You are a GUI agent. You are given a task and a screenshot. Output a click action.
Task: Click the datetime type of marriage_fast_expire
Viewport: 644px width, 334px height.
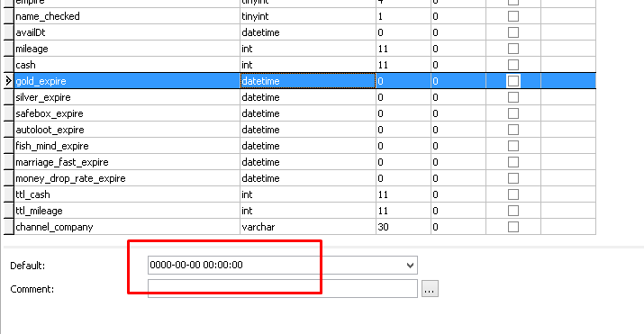click(260, 162)
